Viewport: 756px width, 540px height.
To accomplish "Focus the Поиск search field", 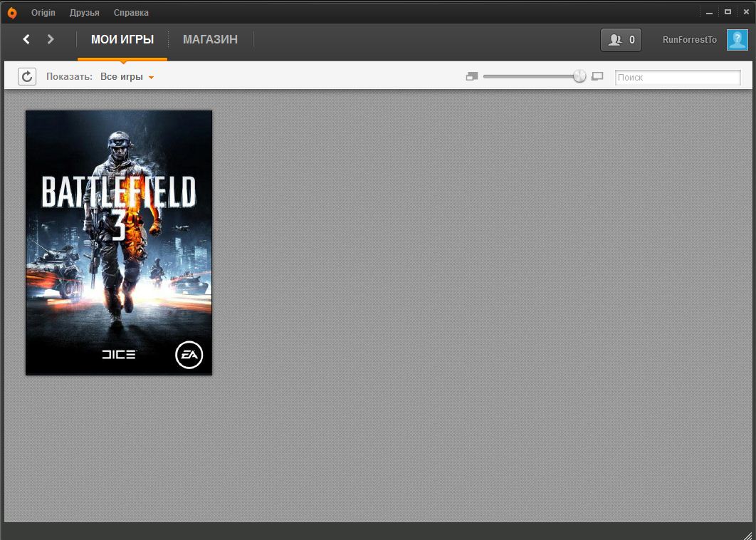I will pyautogui.click(x=678, y=77).
